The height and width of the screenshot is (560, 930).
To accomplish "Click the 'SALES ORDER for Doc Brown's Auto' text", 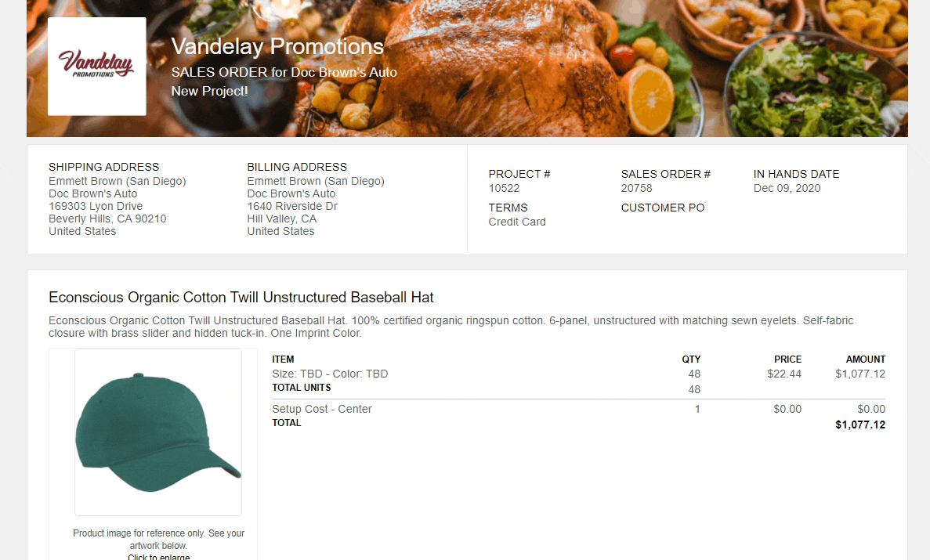I will pos(284,72).
